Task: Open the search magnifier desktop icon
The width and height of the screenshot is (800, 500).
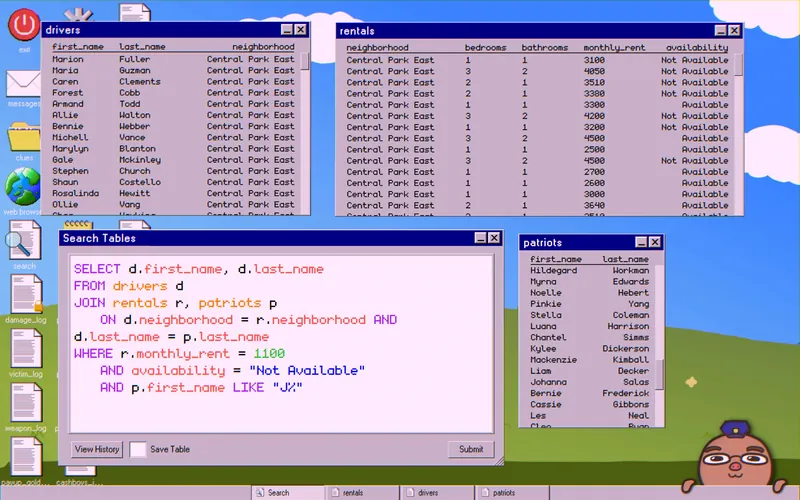Action: coord(24,240)
